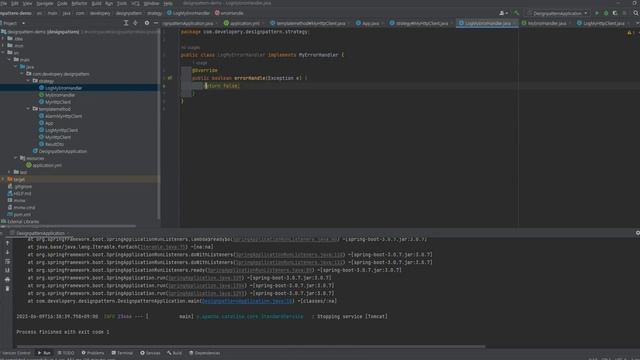
Task: Open Project panel settings gear
Action: tap(147, 23)
